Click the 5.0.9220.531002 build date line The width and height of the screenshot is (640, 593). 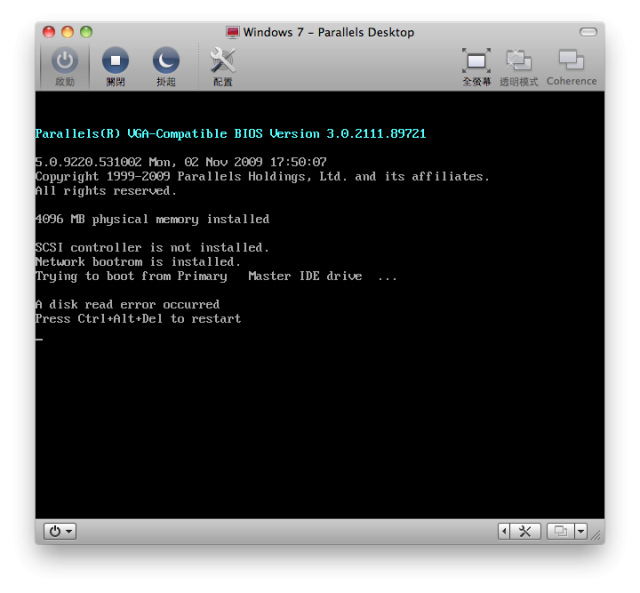[x=181, y=162]
